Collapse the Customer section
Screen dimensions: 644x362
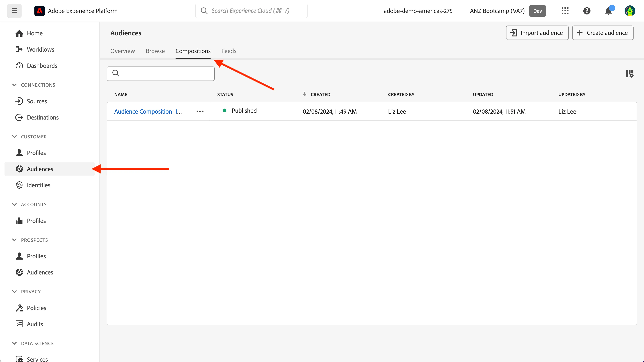[15, 137]
